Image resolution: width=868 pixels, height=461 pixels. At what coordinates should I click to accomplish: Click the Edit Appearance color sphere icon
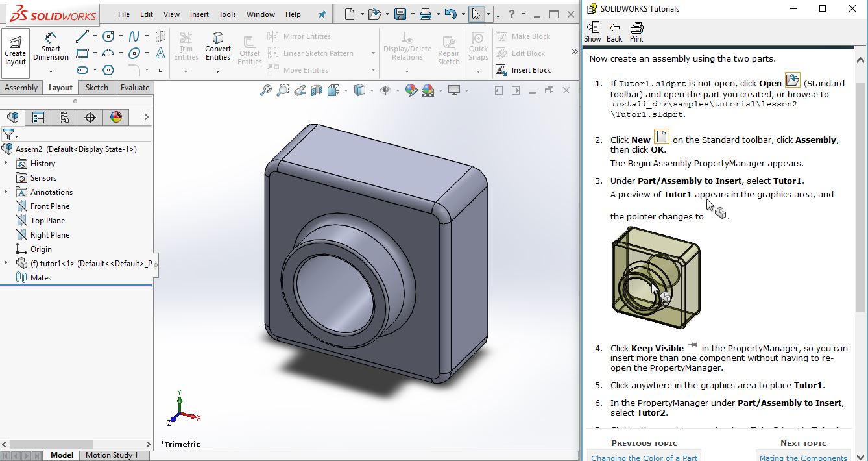[x=411, y=91]
